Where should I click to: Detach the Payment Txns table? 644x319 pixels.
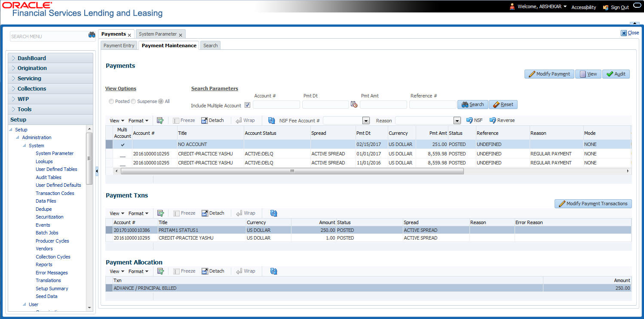click(x=213, y=213)
